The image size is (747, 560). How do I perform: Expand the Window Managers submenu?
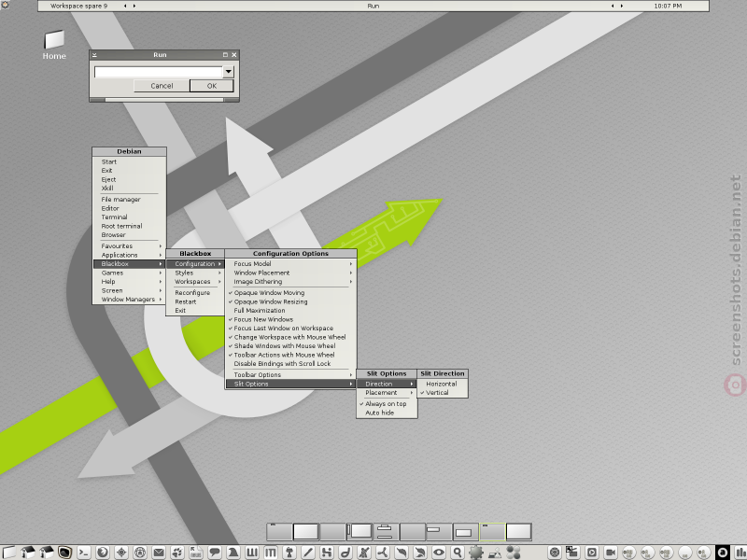pos(129,300)
